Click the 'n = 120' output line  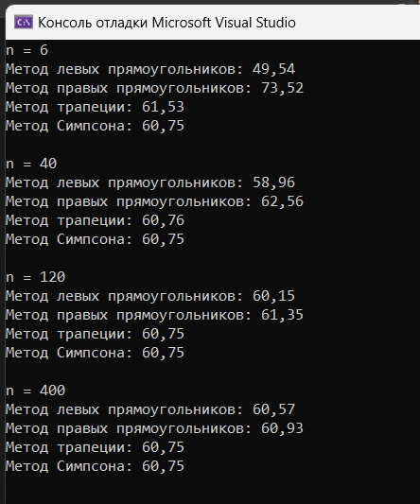pyautogui.click(x=35, y=277)
